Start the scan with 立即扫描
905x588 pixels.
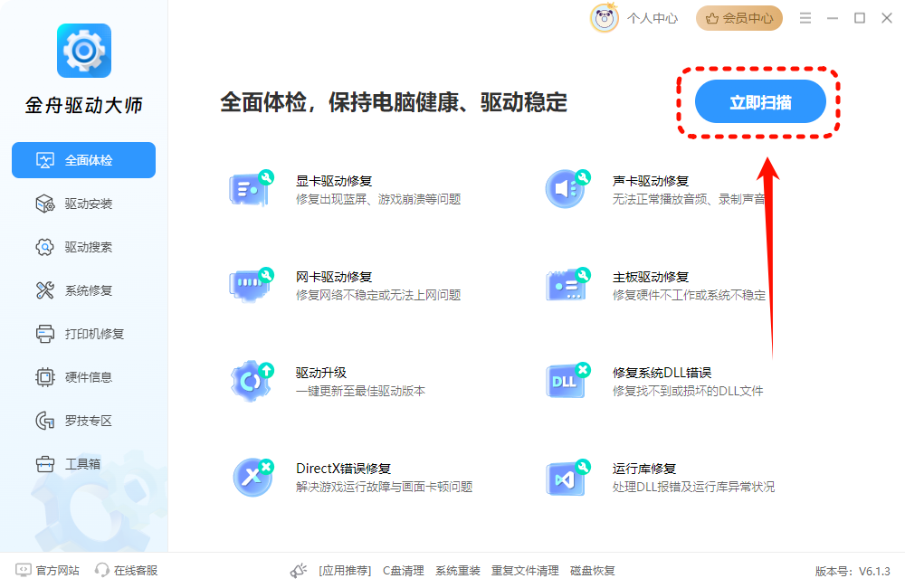760,102
